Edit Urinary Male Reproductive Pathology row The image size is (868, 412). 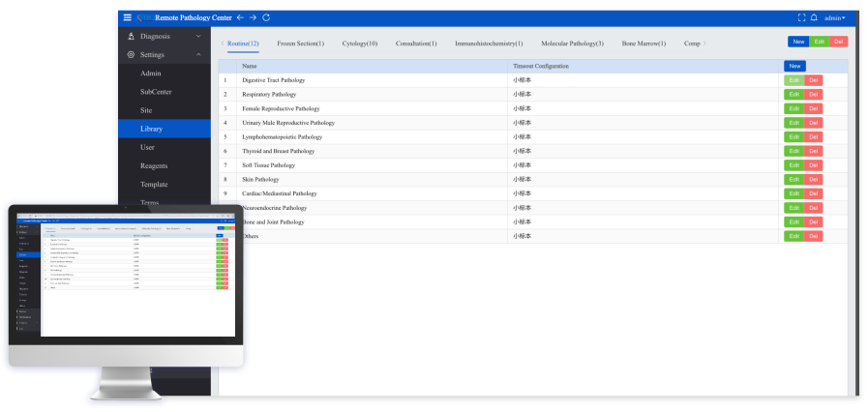(x=794, y=123)
